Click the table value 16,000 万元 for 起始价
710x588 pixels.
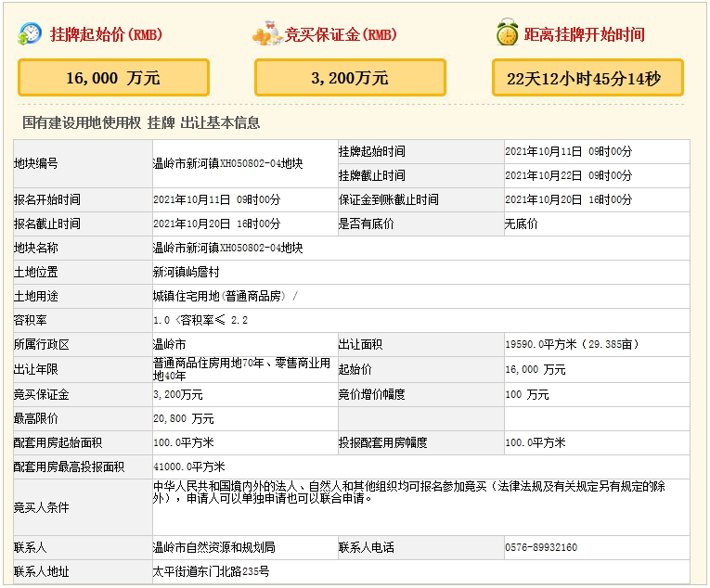click(x=536, y=369)
